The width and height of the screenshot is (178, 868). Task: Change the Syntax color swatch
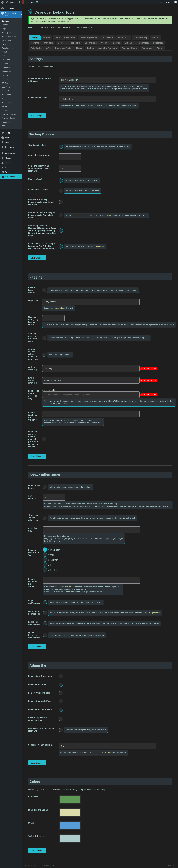tap(70, 825)
